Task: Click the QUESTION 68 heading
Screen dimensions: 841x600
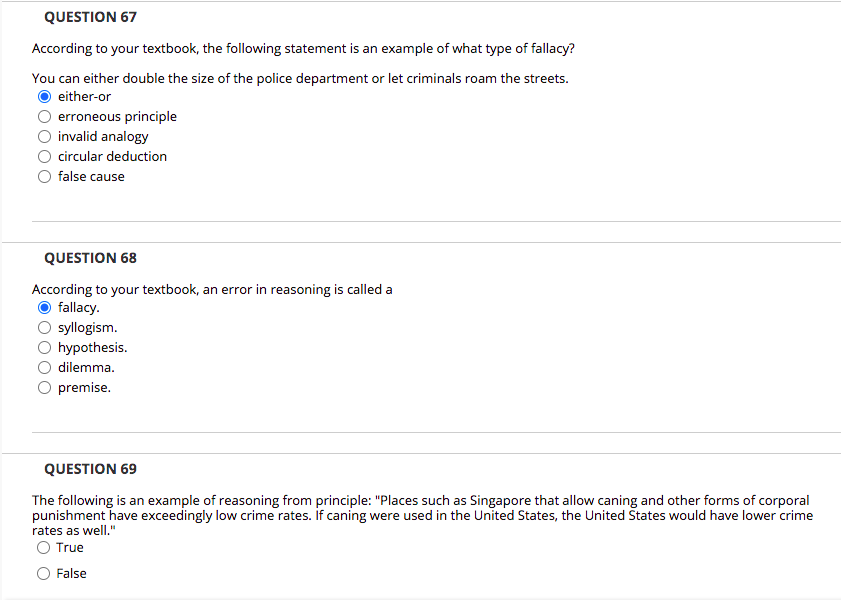Action: [91, 258]
